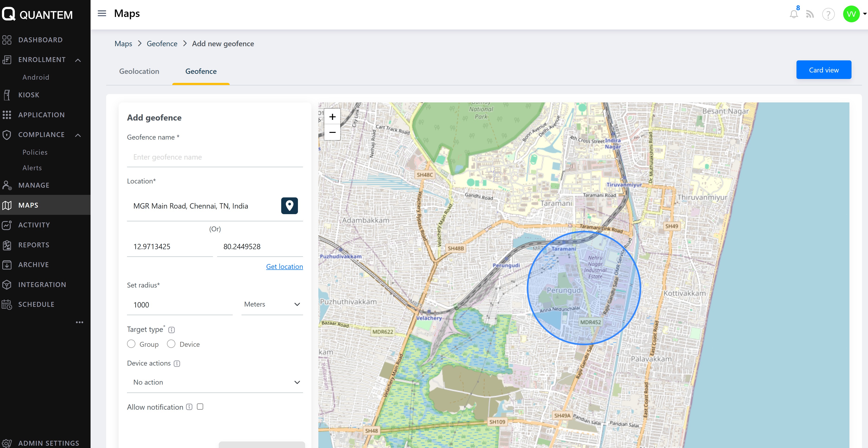868x448 pixels.
Task: Open the No action dropdown
Action: click(x=215, y=382)
